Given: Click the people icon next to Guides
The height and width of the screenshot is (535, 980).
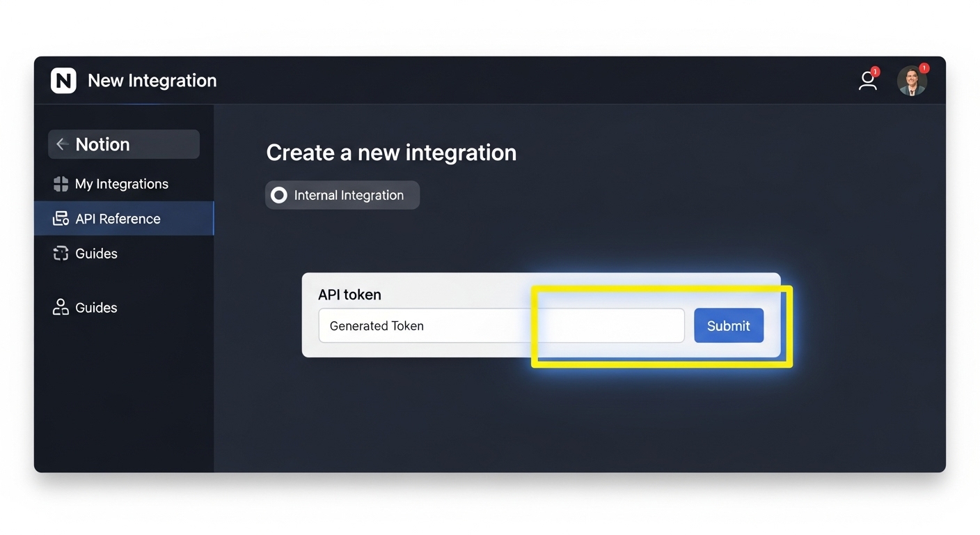Looking at the screenshot, I should click(61, 307).
